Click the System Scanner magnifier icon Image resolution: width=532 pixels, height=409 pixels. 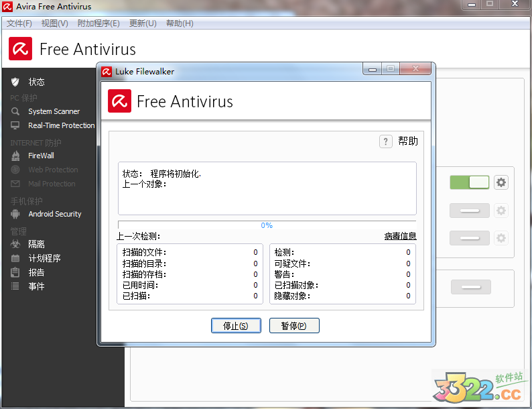(15, 111)
